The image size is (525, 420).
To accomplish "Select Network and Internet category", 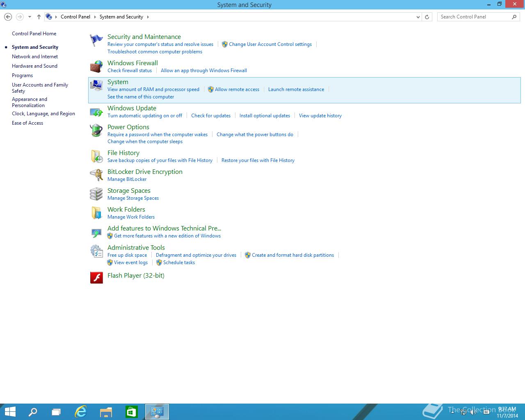I will (35, 57).
